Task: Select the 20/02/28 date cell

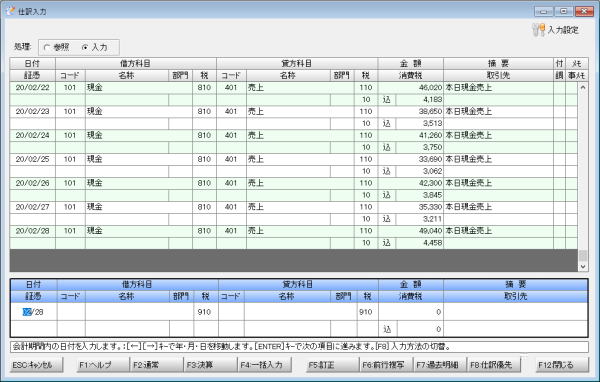Action: coord(33,231)
